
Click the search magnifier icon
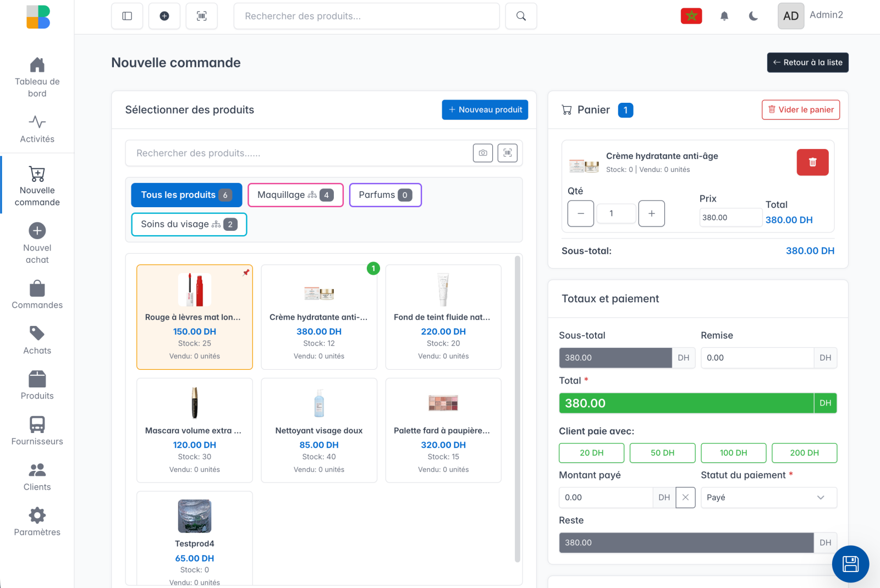click(521, 16)
